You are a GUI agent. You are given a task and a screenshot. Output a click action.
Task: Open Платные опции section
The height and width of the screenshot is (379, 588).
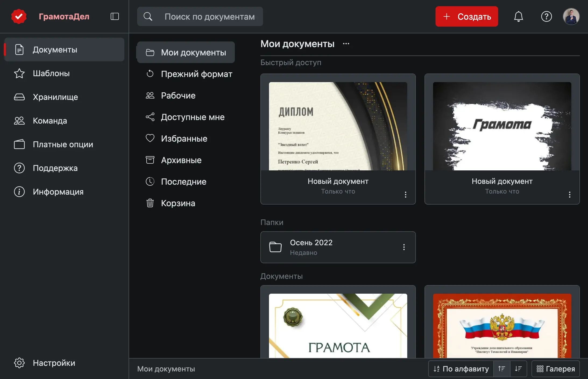click(x=65, y=144)
